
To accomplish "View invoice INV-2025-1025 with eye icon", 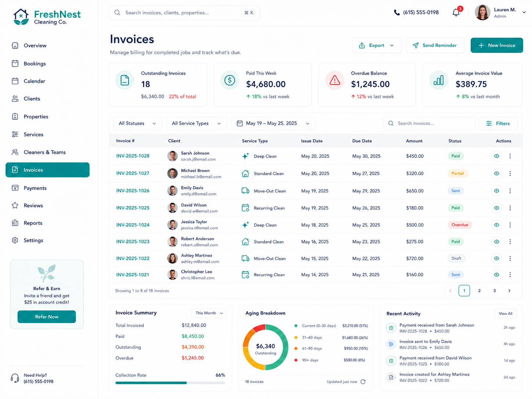I will pyautogui.click(x=496, y=208).
